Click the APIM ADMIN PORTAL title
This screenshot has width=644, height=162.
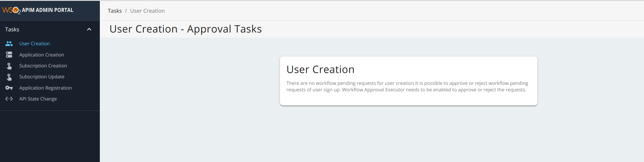pyautogui.click(x=47, y=10)
